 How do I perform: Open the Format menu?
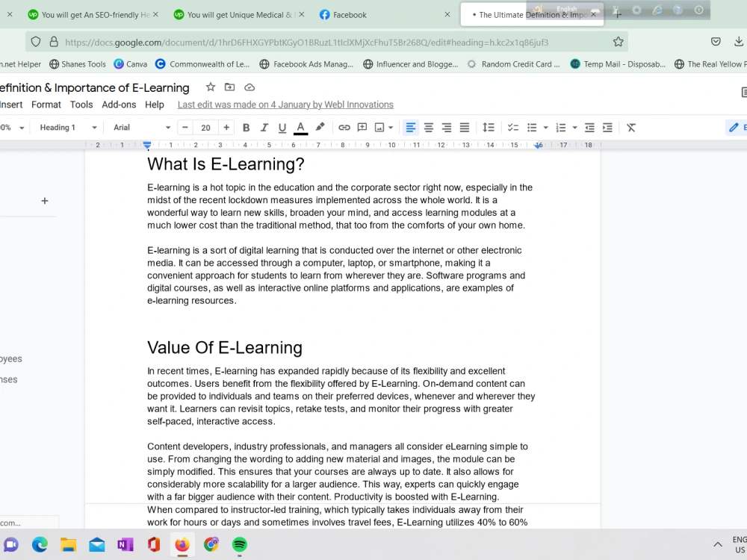[46, 105]
